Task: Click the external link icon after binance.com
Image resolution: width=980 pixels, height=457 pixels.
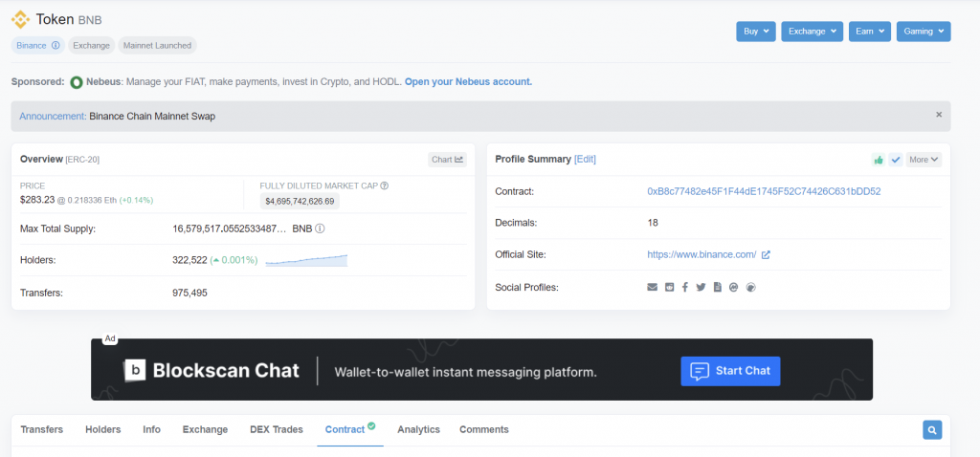Action: pos(766,254)
